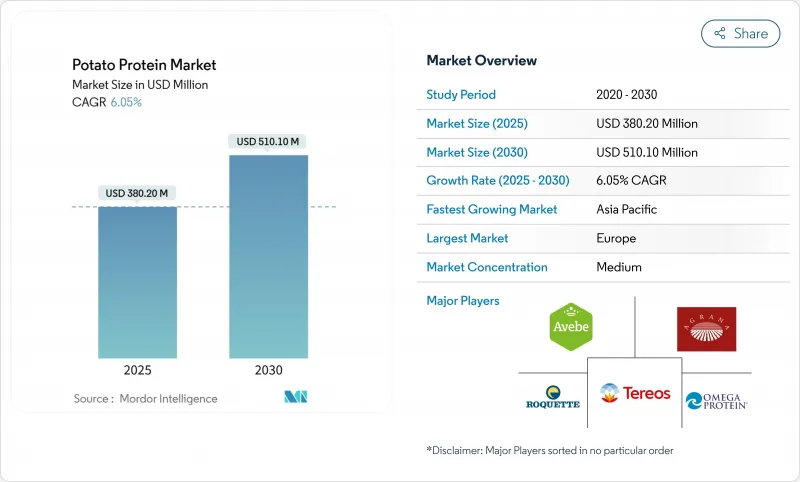Click the Source: Mordor Intelligence text

(x=145, y=398)
